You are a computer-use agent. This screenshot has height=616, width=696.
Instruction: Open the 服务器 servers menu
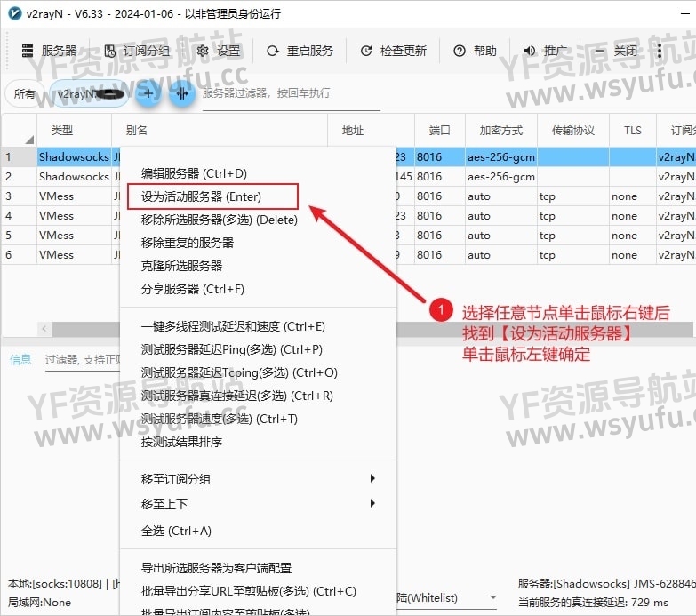(x=49, y=51)
